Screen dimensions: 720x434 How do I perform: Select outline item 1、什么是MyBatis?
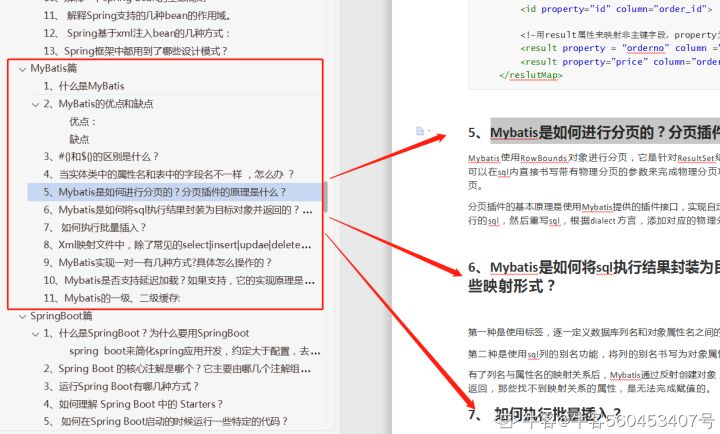(x=84, y=86)
